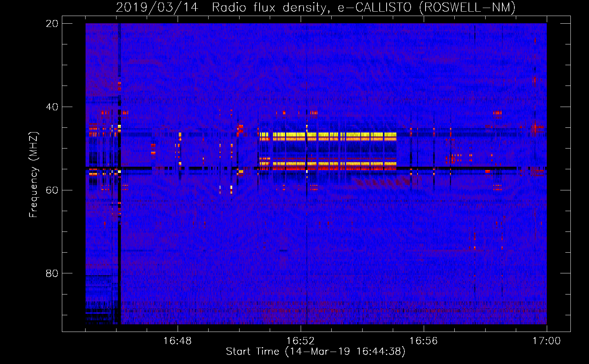Screen dimensions: 589x364
Task: Click the 40 frequency tick label
Action: 52,107
